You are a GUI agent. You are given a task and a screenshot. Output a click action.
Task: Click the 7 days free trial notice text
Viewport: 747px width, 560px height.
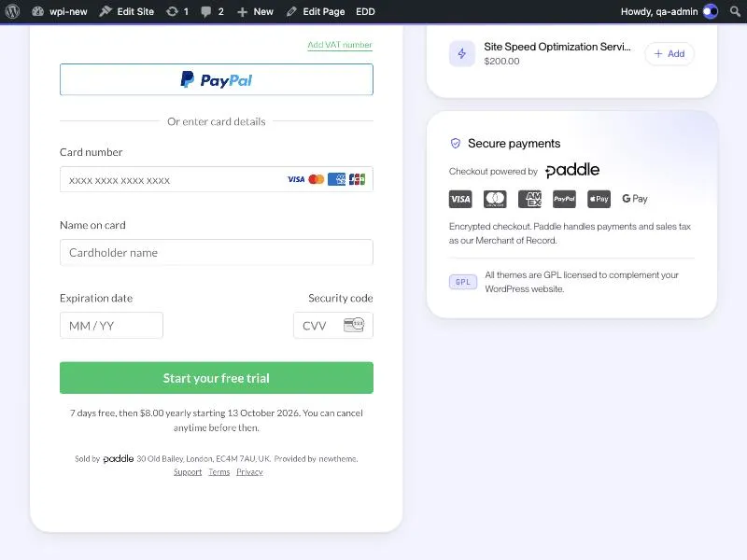[x=217, y=420]
